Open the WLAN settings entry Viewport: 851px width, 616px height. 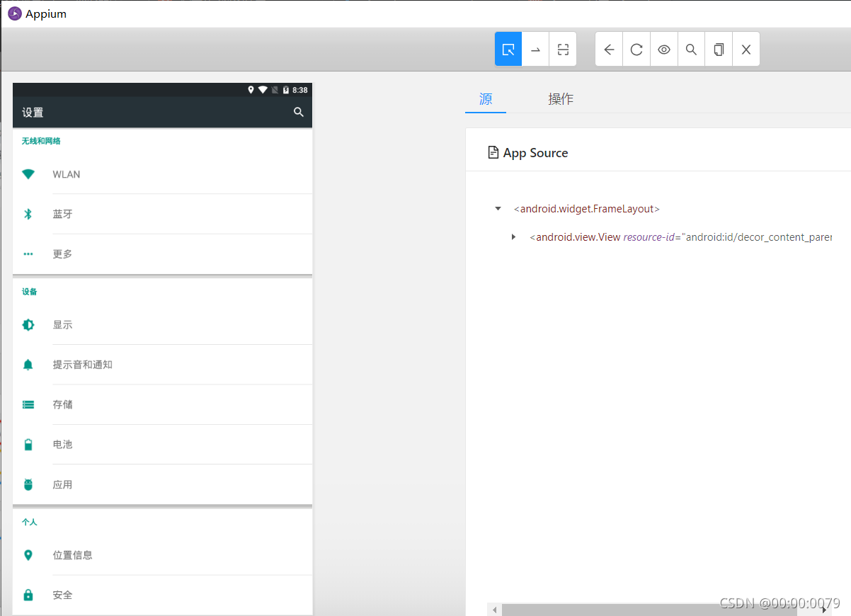pyautogui.click(x=162, y=174)
